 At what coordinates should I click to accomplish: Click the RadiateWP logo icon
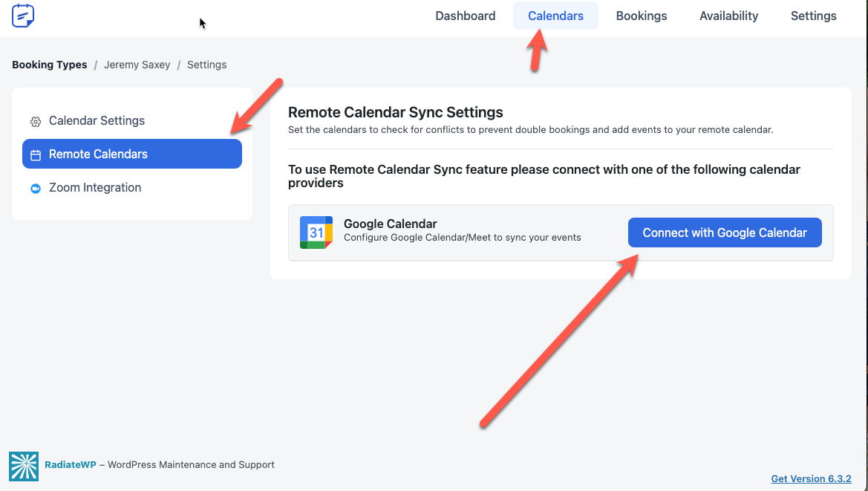(x=24, y=466)
